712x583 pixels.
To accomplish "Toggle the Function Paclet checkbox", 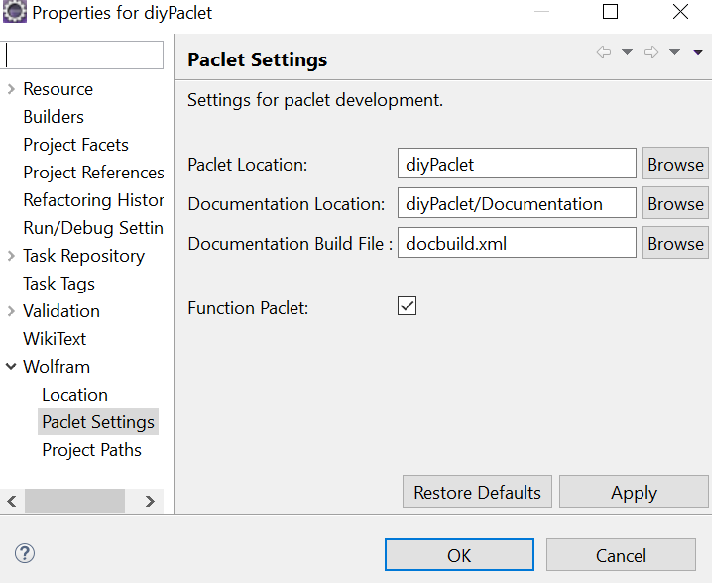I will (x=407, y=306).
